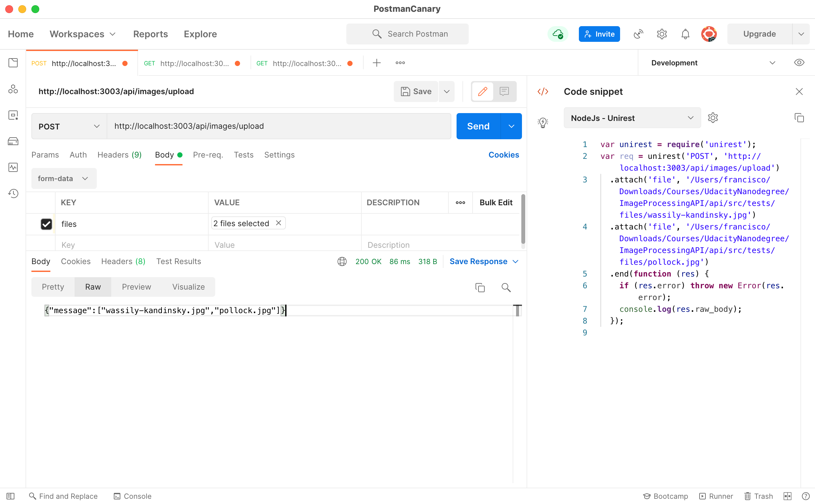This screenshot has height=504, width=815.
Task: Toggle the environment quick look eye
Action: pos(799,63)
